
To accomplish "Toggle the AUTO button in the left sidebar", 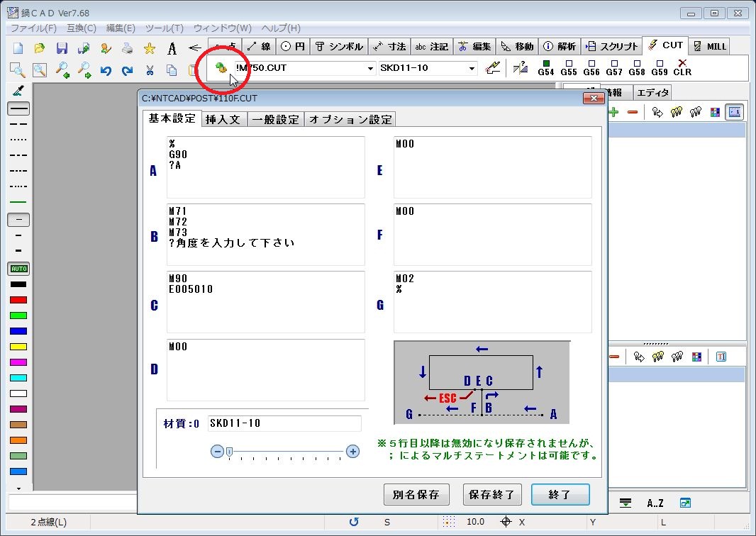I will click(x=19, y=269).
